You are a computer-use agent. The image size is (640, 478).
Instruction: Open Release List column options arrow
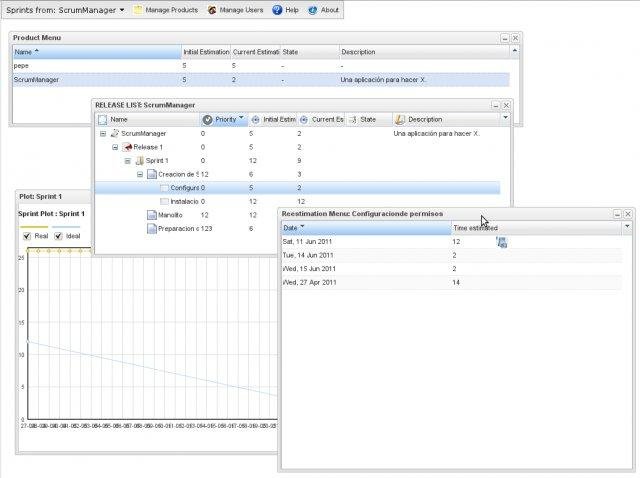505,118
